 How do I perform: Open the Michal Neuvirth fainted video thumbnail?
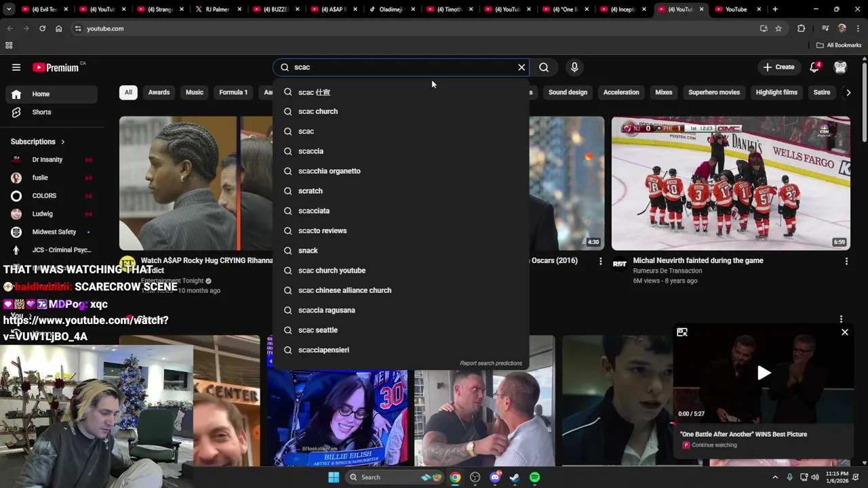pyautogui.click(x=730, y=183)
